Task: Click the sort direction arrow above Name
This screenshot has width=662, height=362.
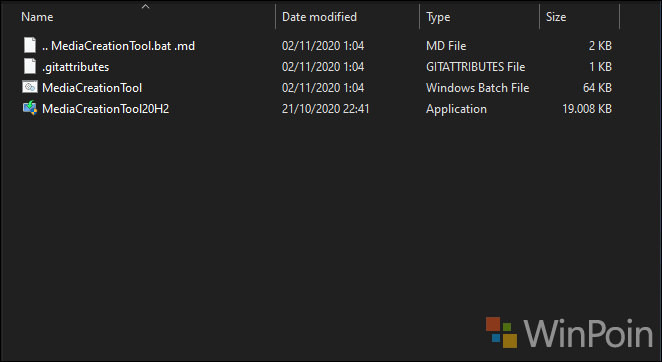Action: [146, 6]
